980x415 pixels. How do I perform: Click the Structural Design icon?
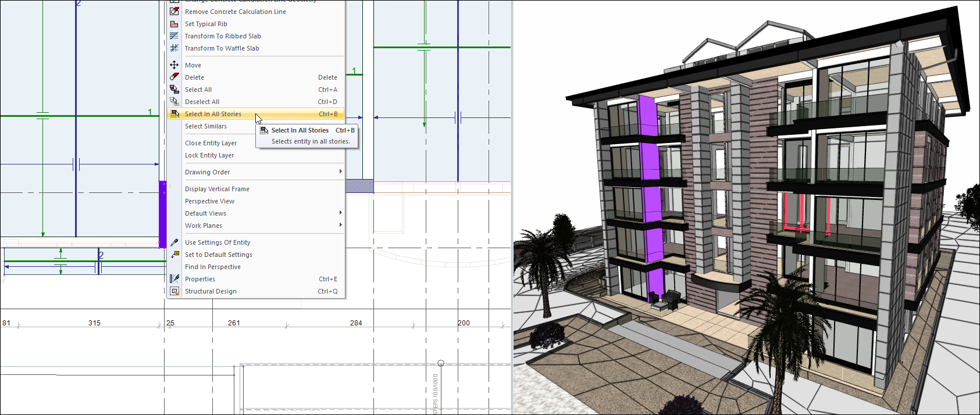[174, 291]
